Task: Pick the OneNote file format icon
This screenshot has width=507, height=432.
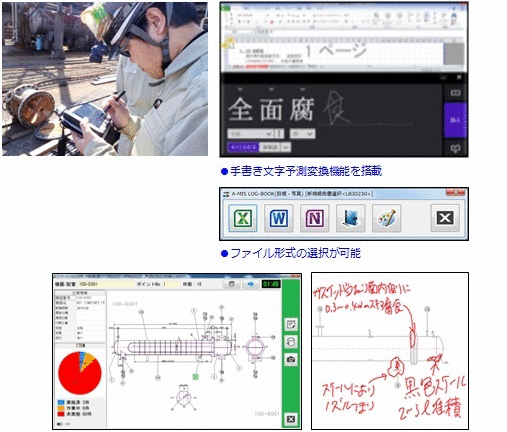Action: tap(314, 218)
